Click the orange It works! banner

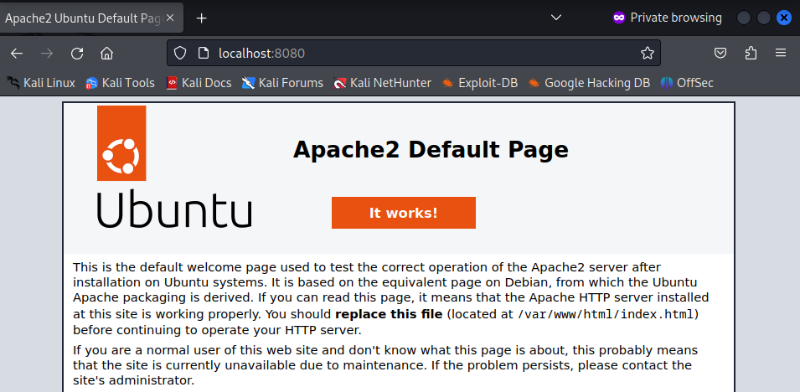404,213
